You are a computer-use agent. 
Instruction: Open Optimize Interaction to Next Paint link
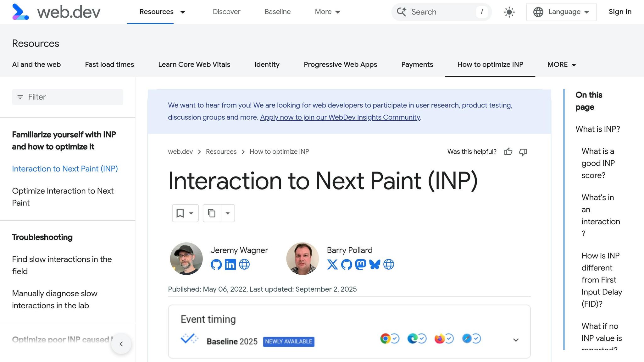[63, 197]
